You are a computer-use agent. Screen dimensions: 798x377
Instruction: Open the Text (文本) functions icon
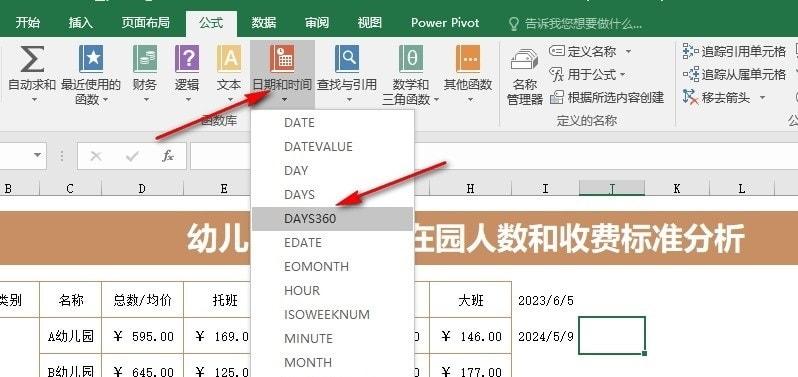pos(229,59)
